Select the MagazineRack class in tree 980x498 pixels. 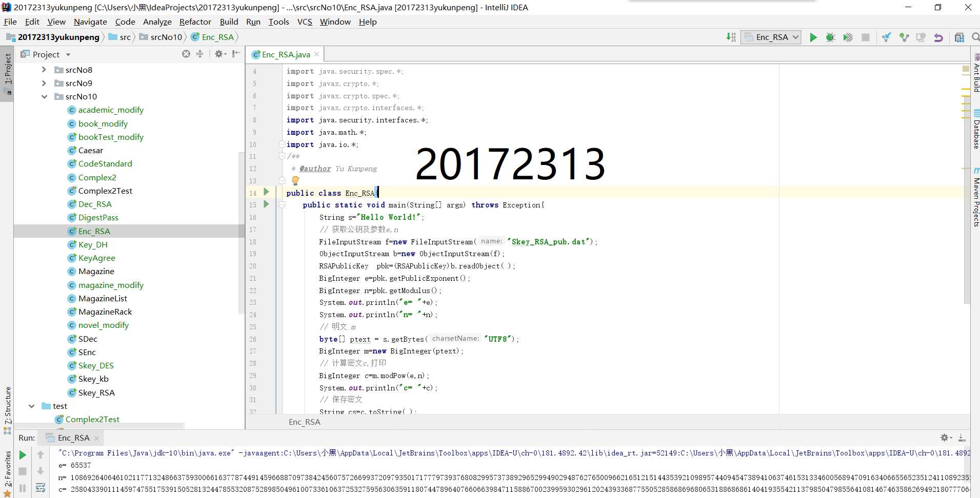(105, 312)
